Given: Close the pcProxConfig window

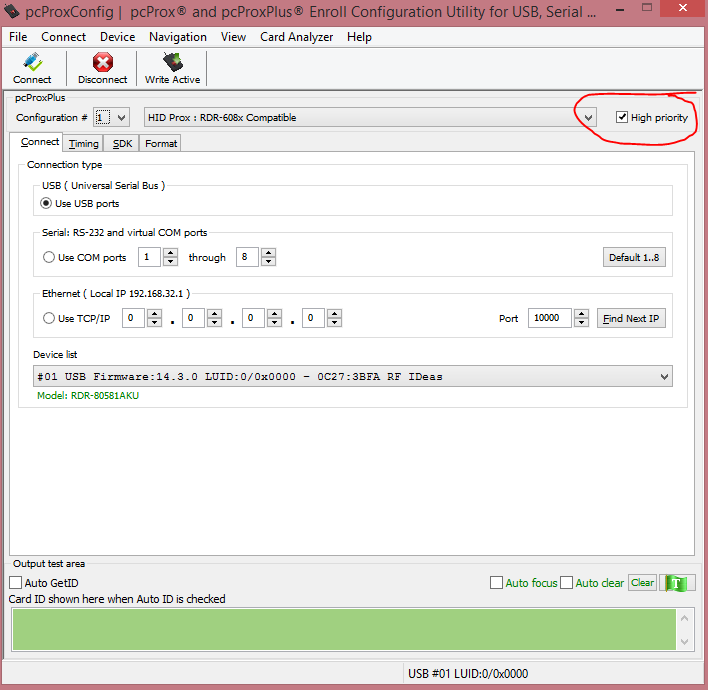Looking at the screenshot, I should [x=683, y=8].
